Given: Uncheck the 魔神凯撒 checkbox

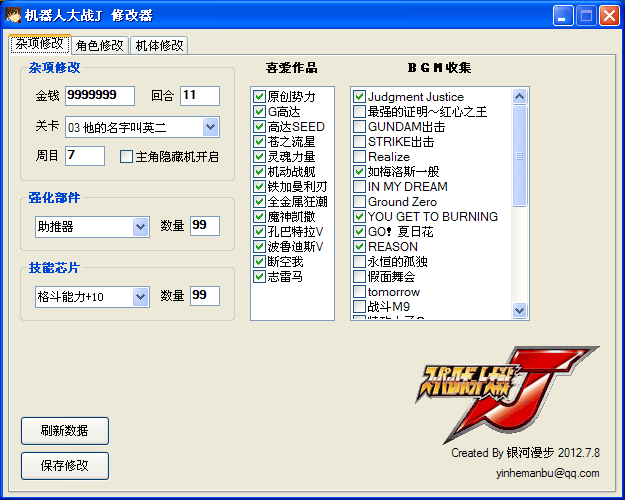Looking at the screenshot, I should [259, 217].
